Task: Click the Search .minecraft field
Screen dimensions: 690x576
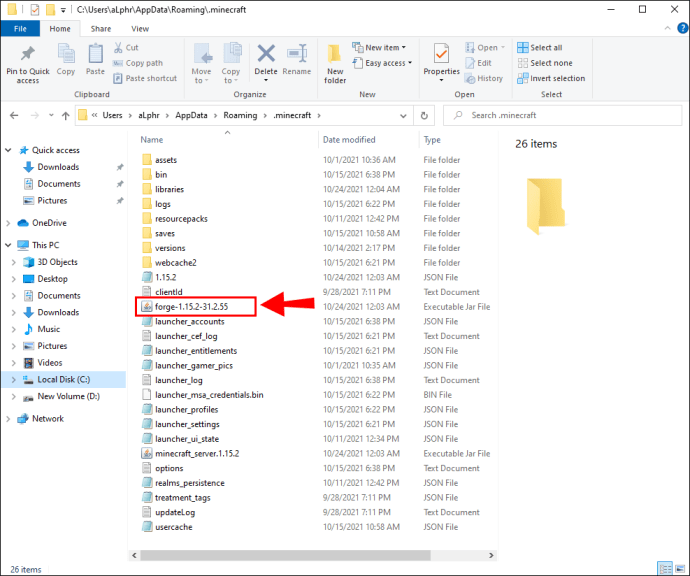Action: [562, 115]
